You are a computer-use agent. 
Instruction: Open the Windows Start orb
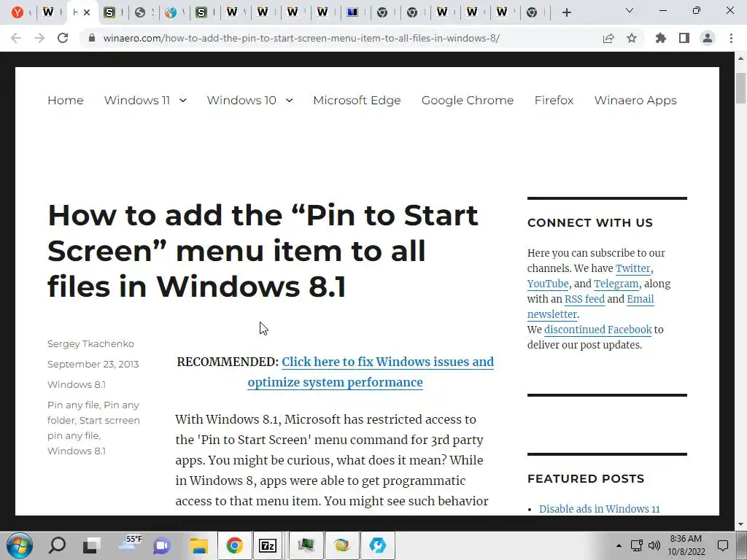(x=20, y=545)
